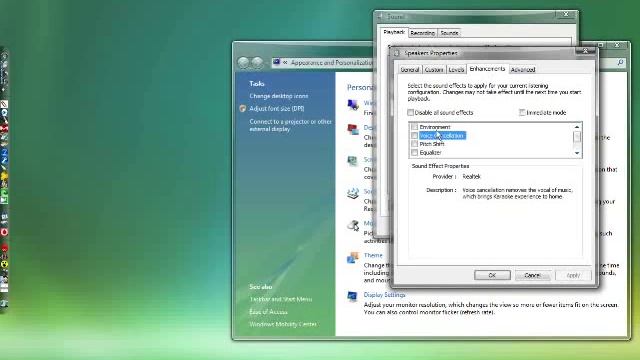
Task: Click the Realtek provider text
Action: tap(471, 176)
